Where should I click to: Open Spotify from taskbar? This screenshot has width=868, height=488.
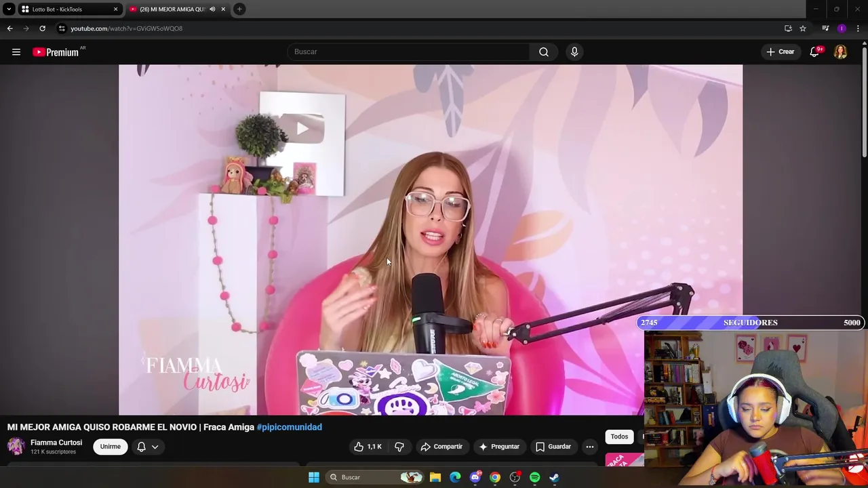pyautogui.click(x=534, y=477)
